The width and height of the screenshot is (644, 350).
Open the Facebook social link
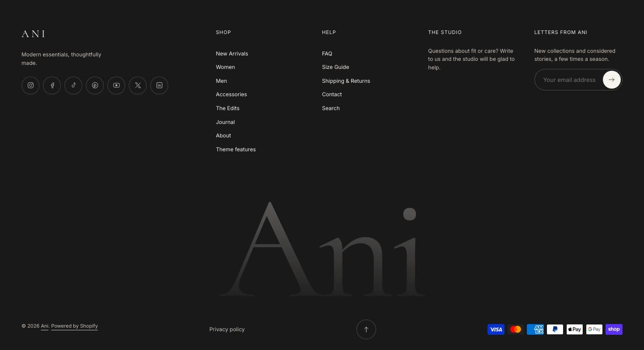coord(52,85)
